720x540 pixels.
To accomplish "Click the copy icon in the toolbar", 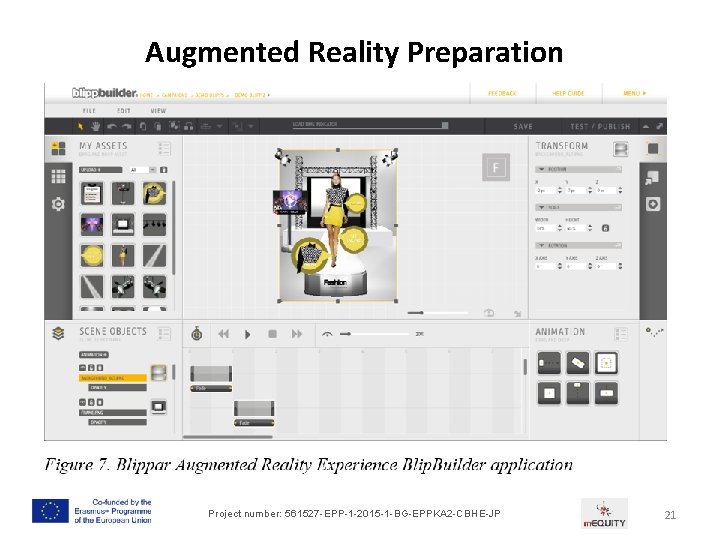I will [143, 126].
